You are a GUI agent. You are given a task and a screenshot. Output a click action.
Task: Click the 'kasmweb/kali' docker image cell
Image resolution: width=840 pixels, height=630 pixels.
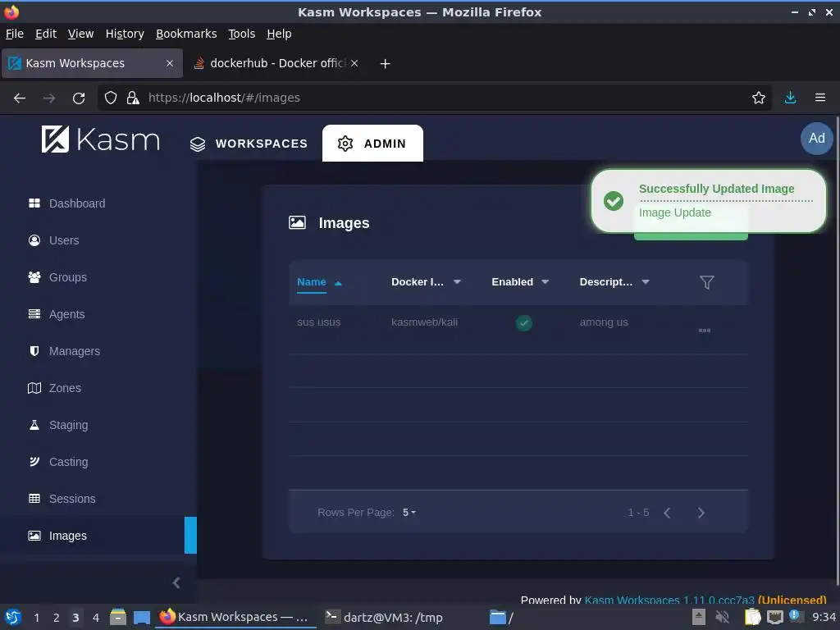(424, 322)
